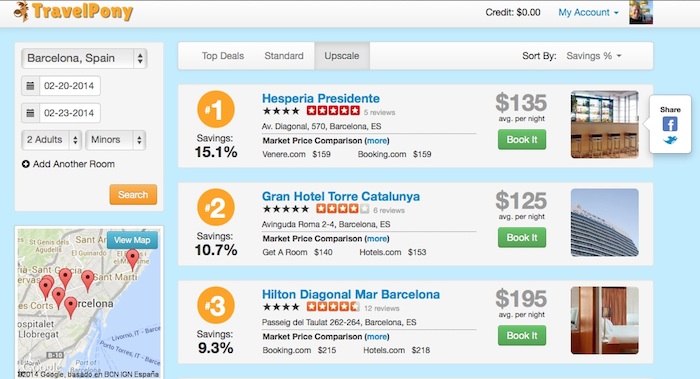Viewport: 700px width, 379px height.
Task: Click the user profile avatar picture
Action: (641, 12)
